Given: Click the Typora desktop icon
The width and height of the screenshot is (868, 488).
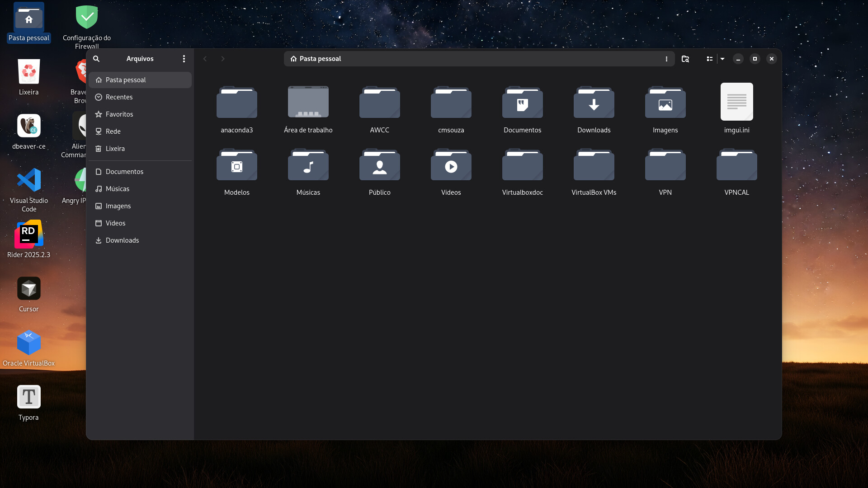Looking at the screenshot, I should [29, 397].
